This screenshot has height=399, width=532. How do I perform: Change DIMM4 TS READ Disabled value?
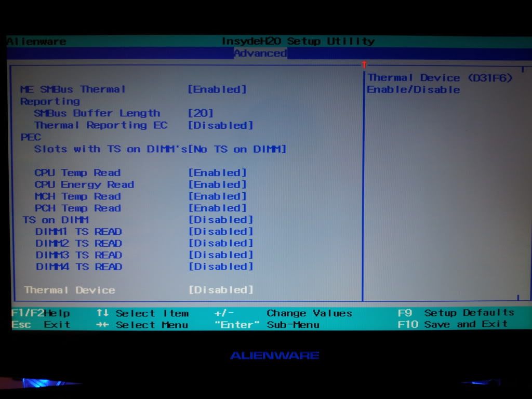pyautogui.click(x=220, y=267)
